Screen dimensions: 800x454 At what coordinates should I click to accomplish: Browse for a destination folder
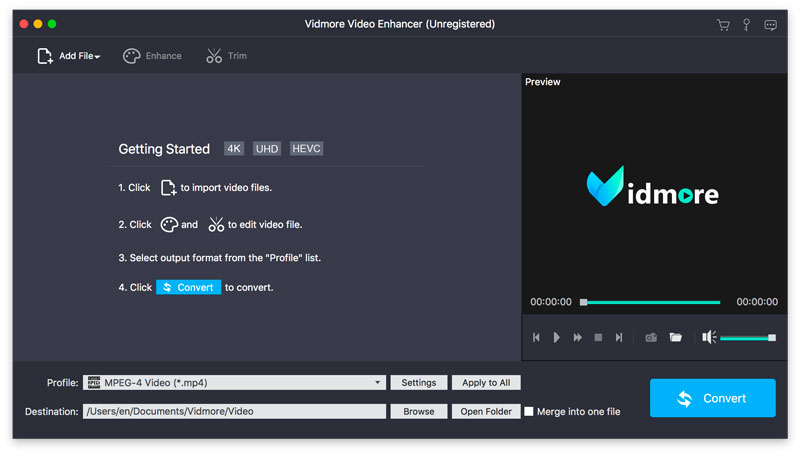(x=419, y=411)
